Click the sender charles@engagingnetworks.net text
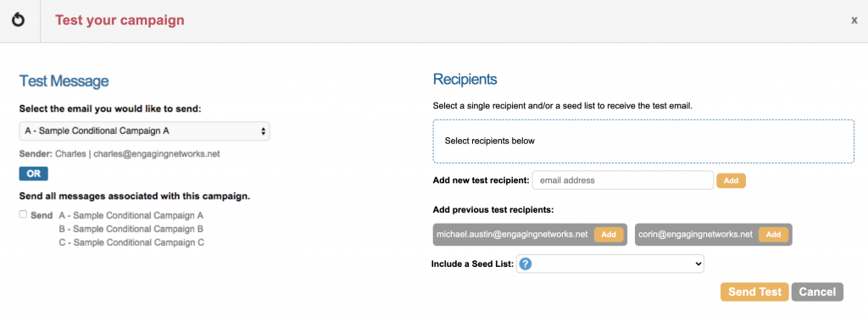This screenshot has height=322, width=868. coord(157,154)
